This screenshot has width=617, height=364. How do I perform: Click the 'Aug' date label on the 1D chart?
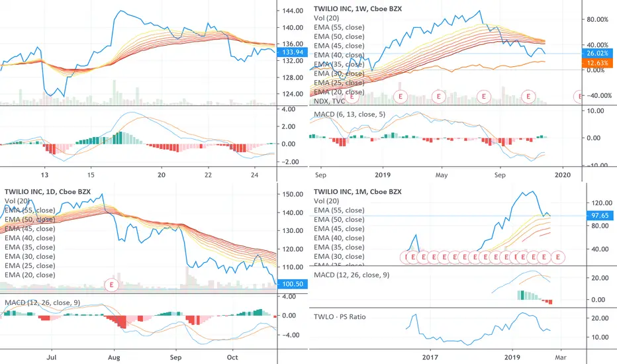click(x=114, y=357)
